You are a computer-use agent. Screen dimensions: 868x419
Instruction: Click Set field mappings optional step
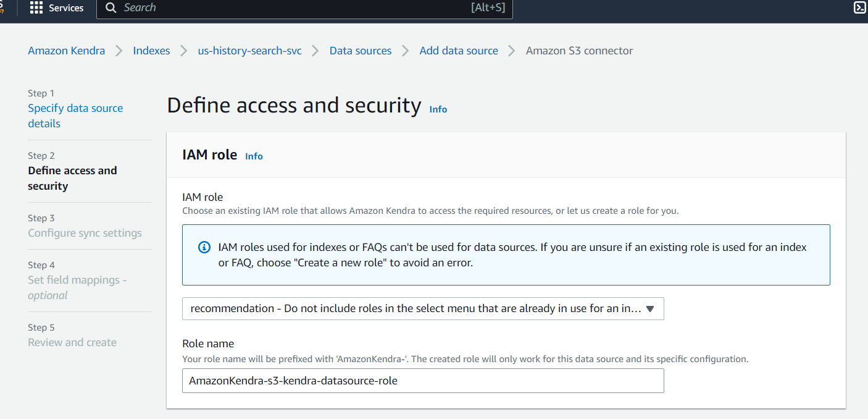point(77,287)
